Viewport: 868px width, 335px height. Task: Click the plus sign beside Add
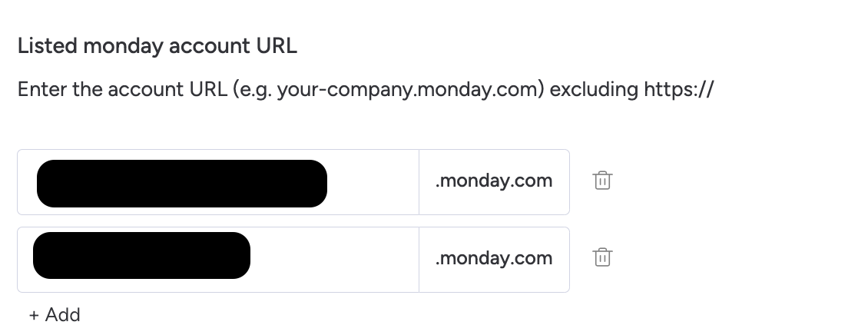coord(35,315)
